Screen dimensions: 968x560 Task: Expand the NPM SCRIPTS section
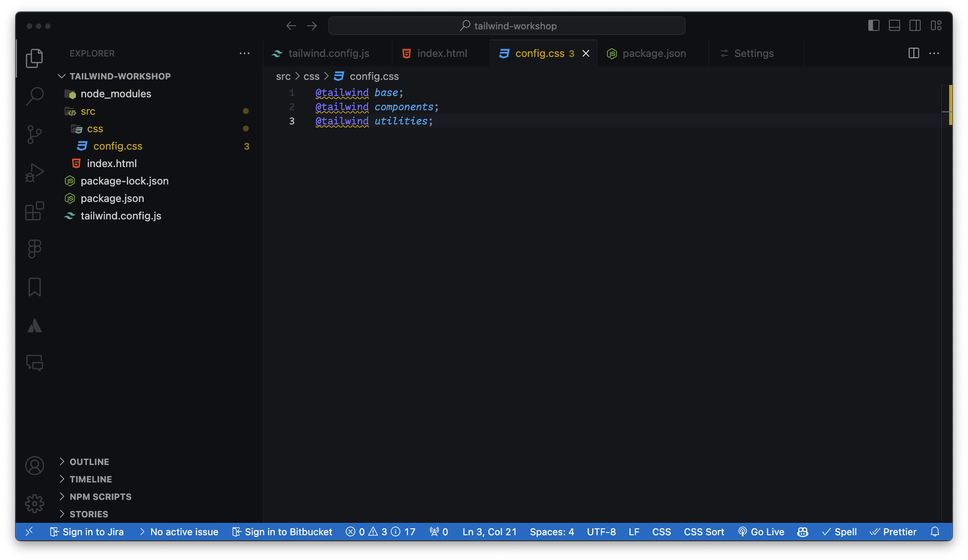tap(100, 497)
